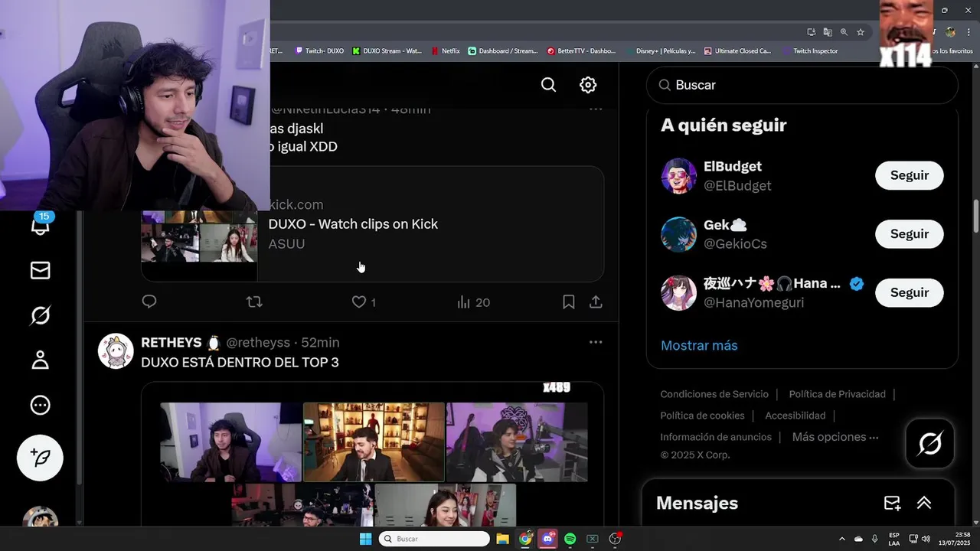Open the X search magnifier icon
This screenshot has width=980, height=551.
pos(548,85)
